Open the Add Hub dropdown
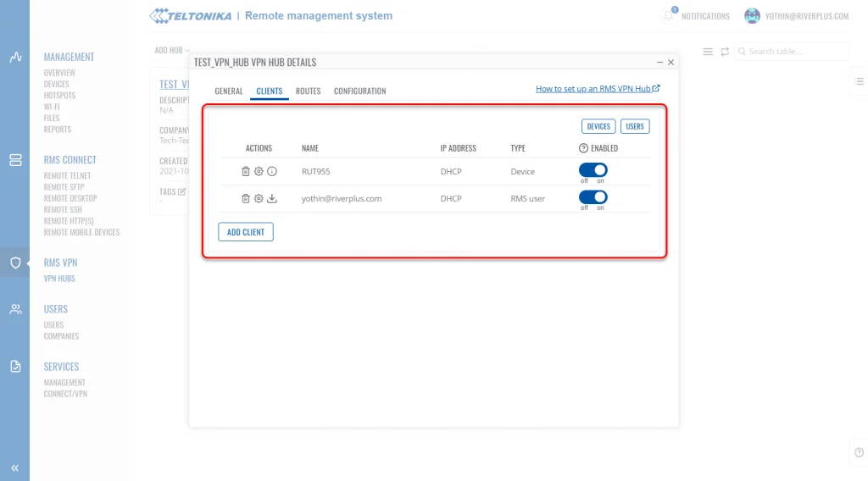Screen dimensions: 868x481 point(171,50)
